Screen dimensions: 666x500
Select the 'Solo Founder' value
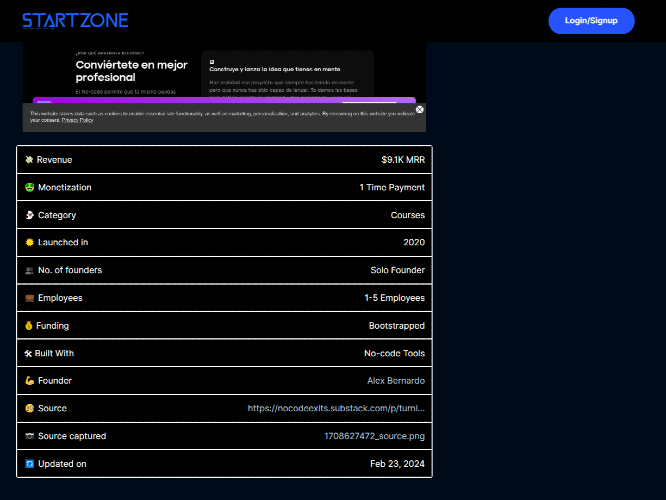pyautogui.click(x=397, y=270)
